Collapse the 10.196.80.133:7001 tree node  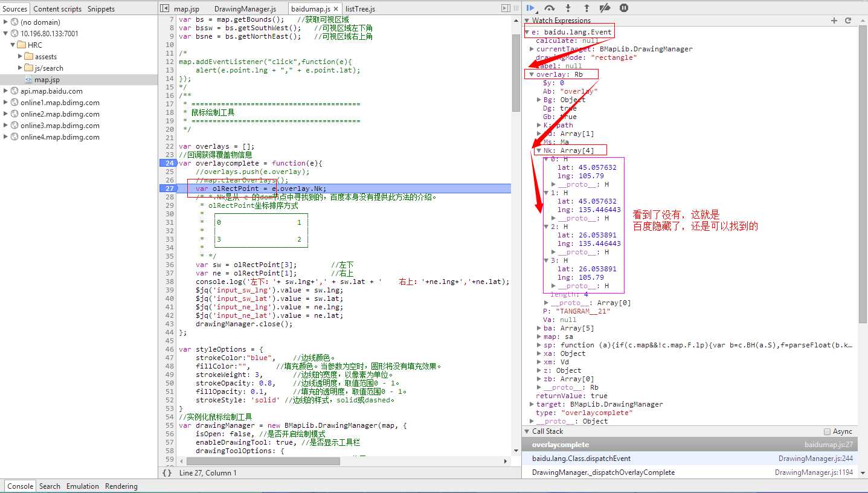(6, 34)
